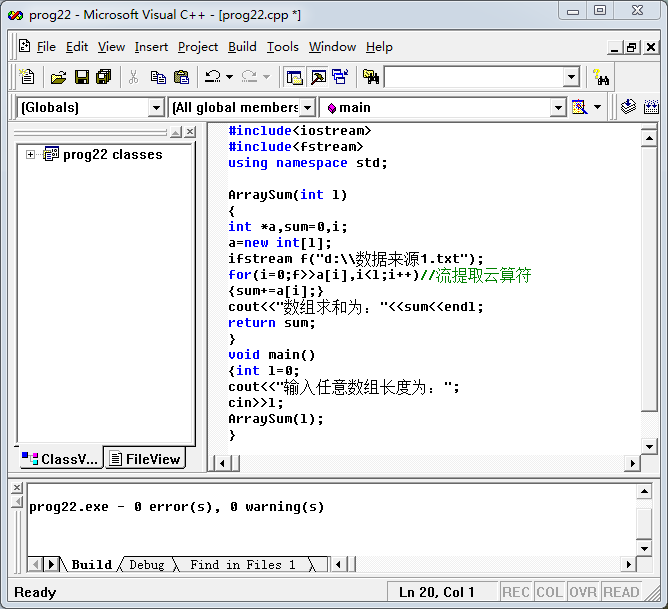Click the Compile stack icon
668x609 pixels.
coord(628,107)
